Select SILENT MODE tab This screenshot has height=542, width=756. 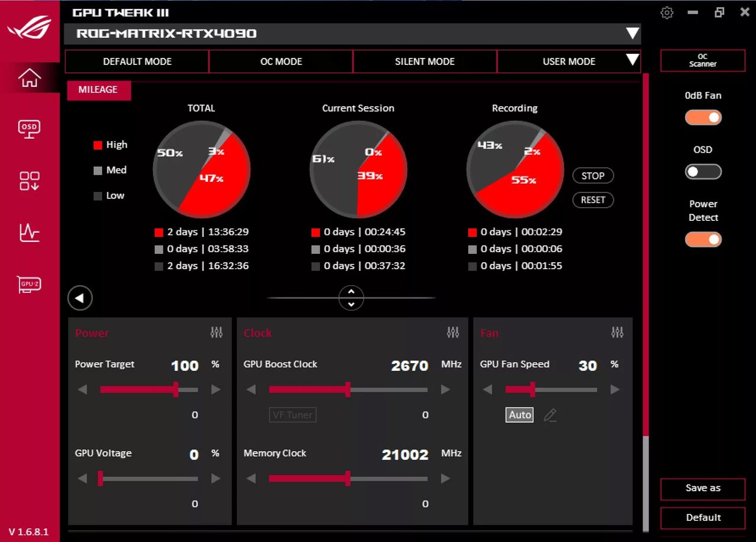(x=425, y=61)
